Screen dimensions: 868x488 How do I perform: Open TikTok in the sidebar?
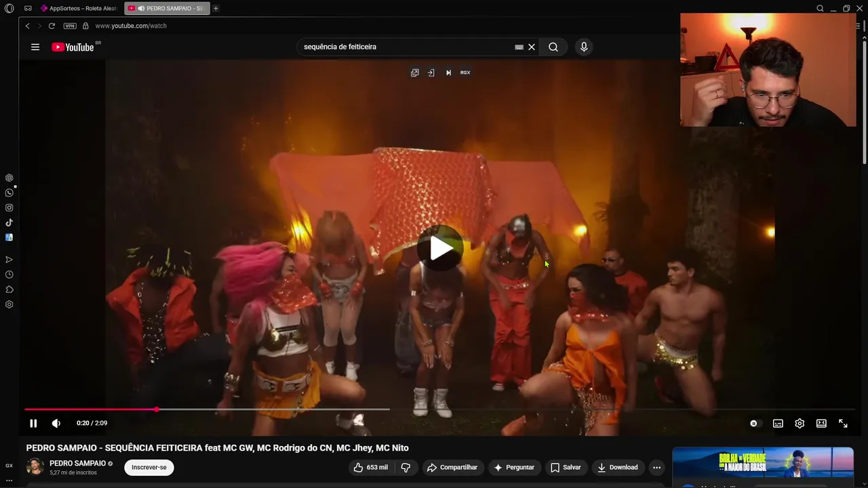tap(9, 222)
